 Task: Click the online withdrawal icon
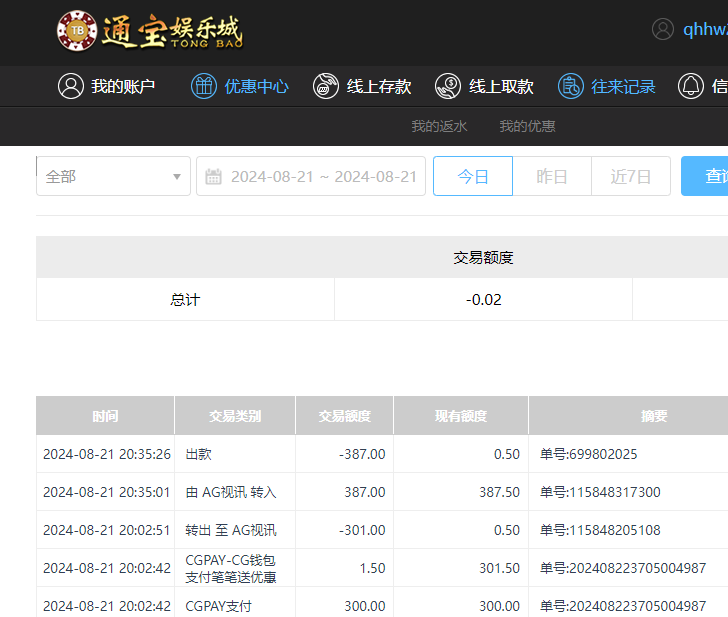tap(448, 86)
